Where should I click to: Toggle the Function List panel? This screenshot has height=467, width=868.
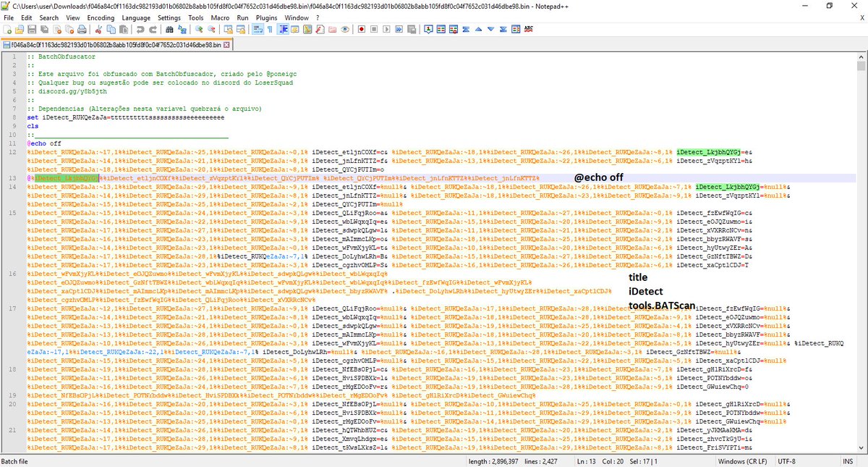coord(320,30)
